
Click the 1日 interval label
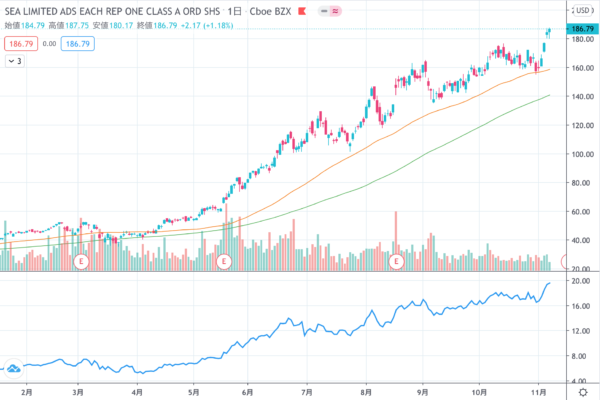point(234,11)
